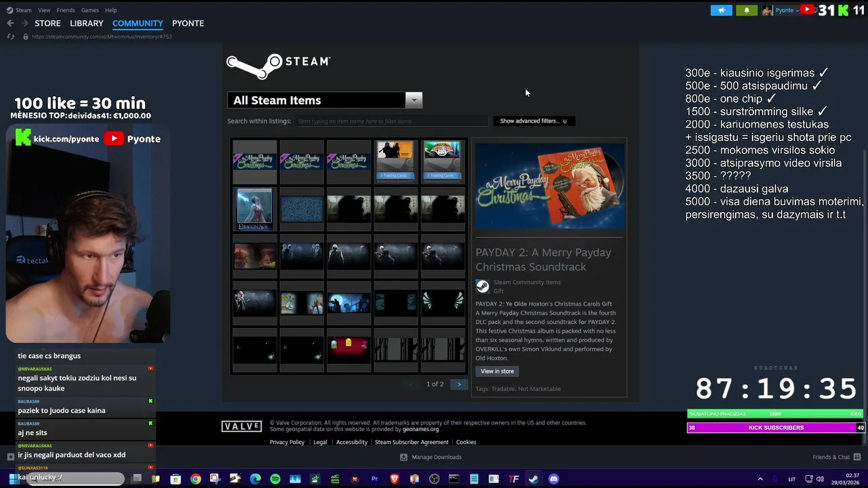Click the Steam URL address bar
Screen dimensions: 868x488
(x=102, y=37)
